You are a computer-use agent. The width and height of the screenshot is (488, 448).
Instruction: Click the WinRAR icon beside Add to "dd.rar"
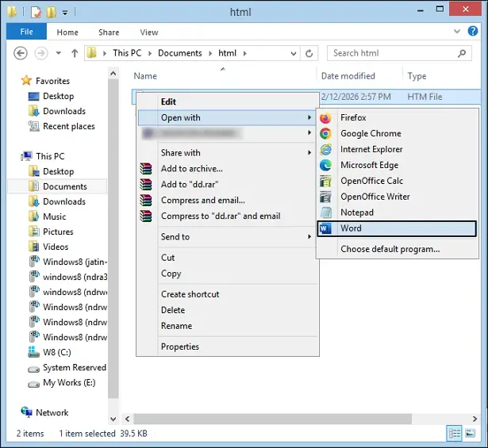point(146,185)
